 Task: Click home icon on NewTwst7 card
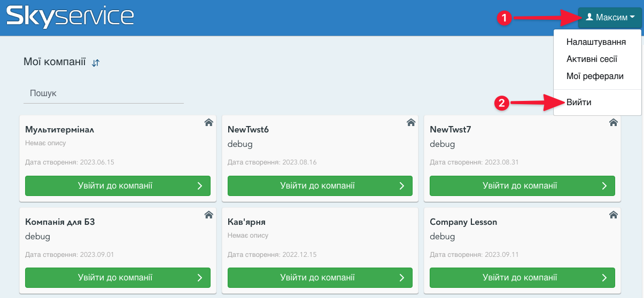click(614, 123)
